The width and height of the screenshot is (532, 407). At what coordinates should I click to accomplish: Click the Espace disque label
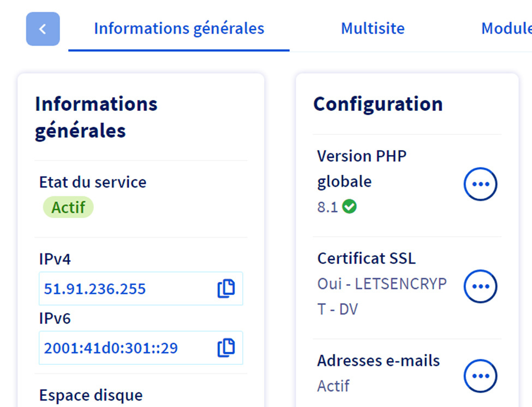coord(91,395)
